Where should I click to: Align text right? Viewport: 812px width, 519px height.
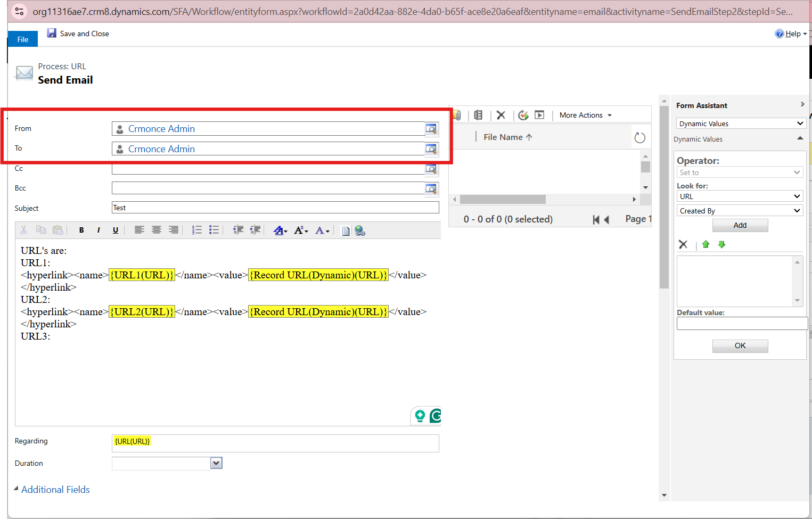click(174, 230)
